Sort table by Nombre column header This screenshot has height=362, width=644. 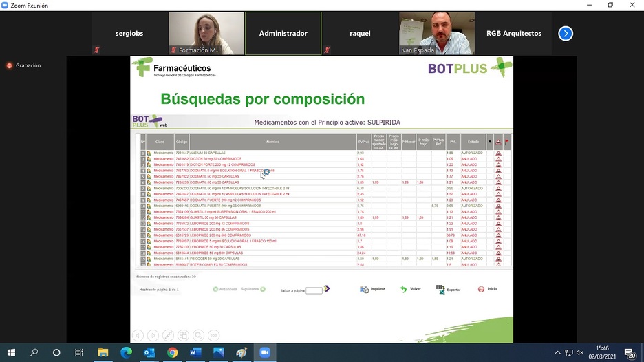point(272,142)
